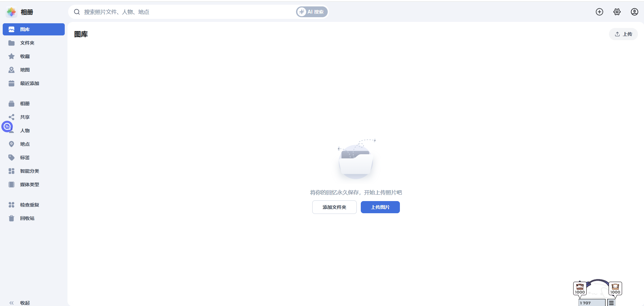Toggle the AI 搜索 mode in search bar

pos(311,12)
